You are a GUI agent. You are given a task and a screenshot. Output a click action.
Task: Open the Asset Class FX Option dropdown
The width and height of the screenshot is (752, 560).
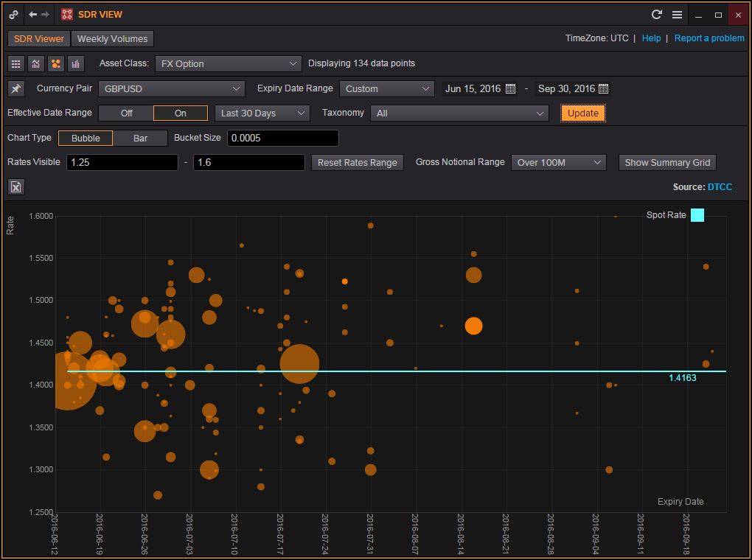[229, 64]
